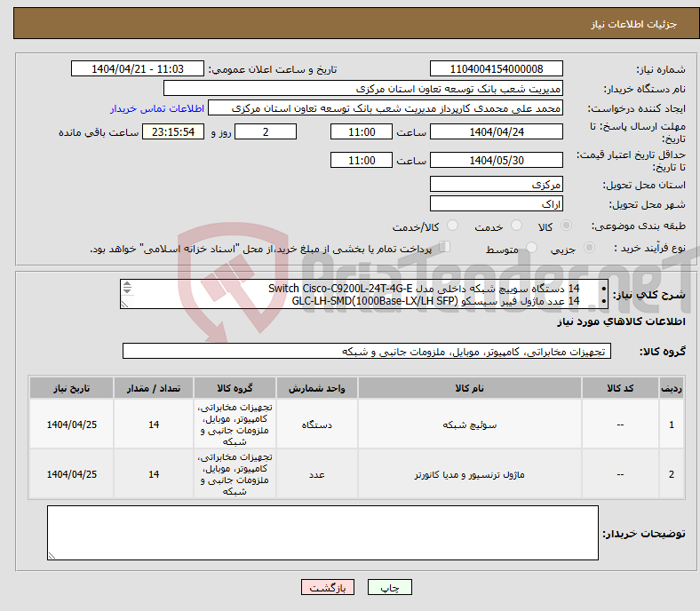Screen dimensions: 700x611
Task: Select the کالا radio button
Action: 566,226
